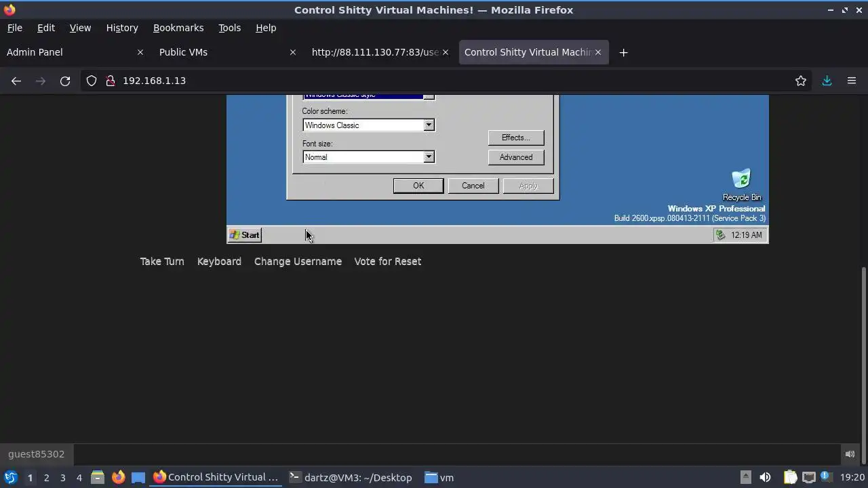Screen dimensions: 868x488
Task: Click the Advanced button
Action: coord(516,157)
